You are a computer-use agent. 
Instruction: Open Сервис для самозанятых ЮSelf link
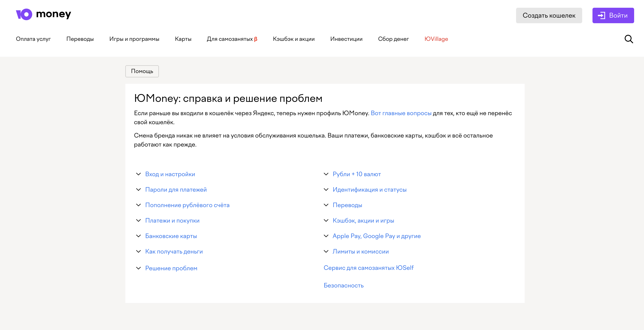click(x=369, y=268)
